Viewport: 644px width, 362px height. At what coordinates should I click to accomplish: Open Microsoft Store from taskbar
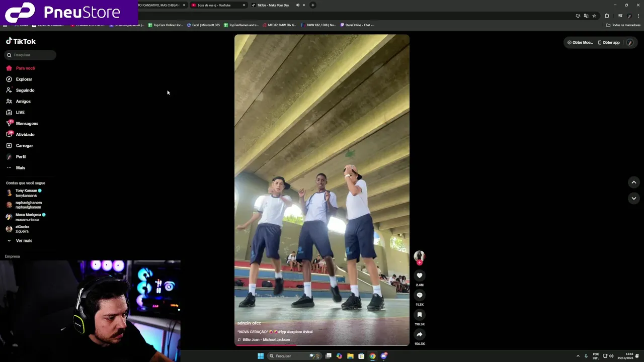click(361, 356)
